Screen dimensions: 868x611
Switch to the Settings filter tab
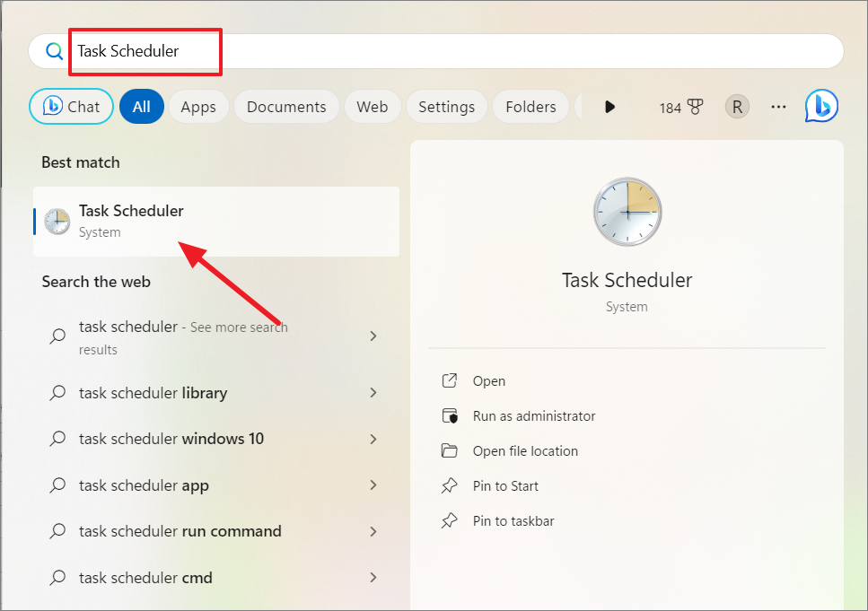(x=446, y=106)
